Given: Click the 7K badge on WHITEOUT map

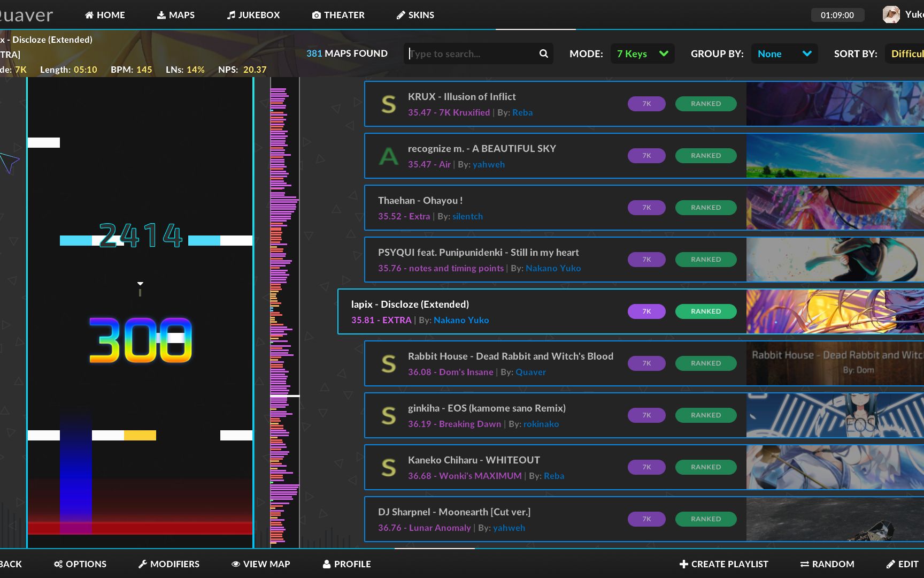Looking at the screenshot, I should pyautogui.click(x=646, y=467).
